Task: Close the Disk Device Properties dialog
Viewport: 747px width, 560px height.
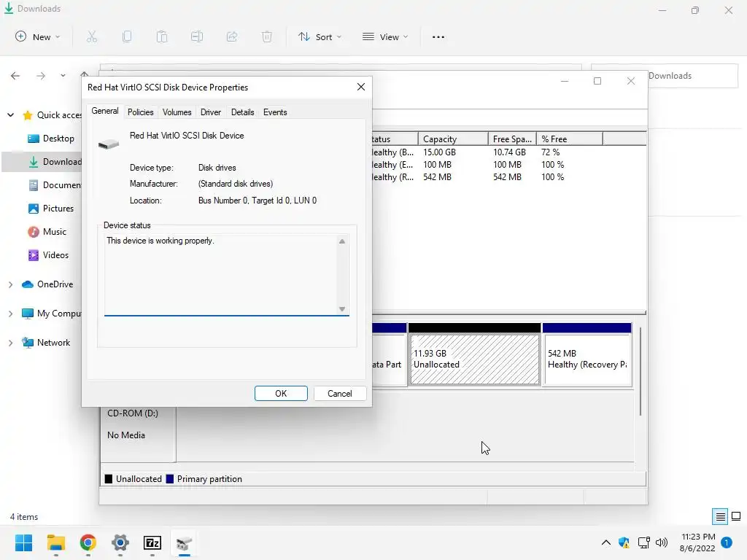Action: pos(361,87)
